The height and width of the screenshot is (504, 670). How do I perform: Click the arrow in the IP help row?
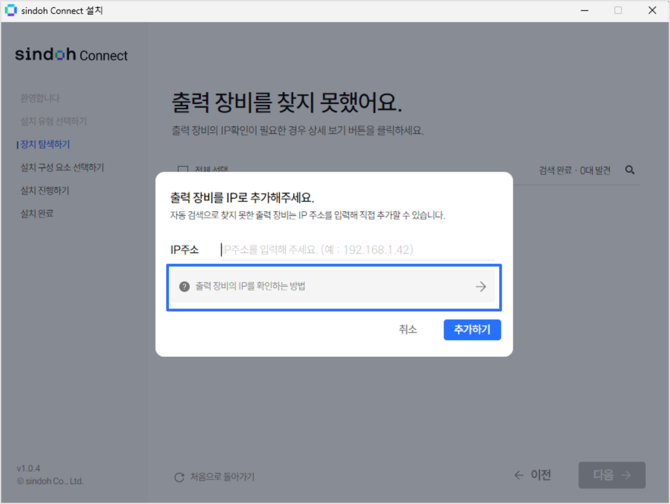(481, 287)
